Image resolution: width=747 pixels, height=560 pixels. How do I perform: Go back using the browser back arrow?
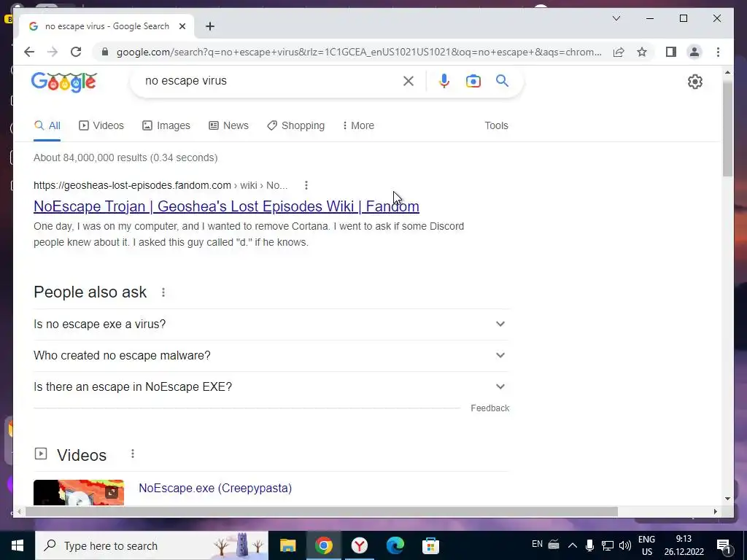[29, 52]
